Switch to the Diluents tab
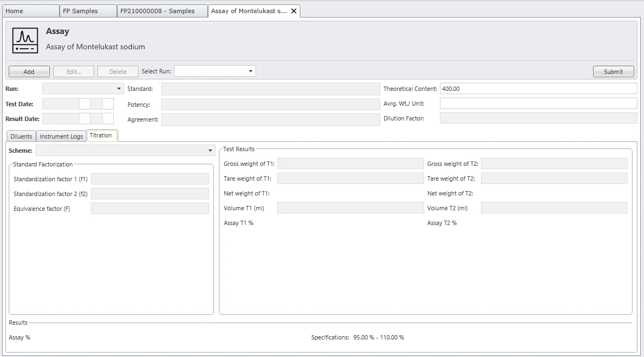Screen dimensions: 644x357 tap(21, 136)
